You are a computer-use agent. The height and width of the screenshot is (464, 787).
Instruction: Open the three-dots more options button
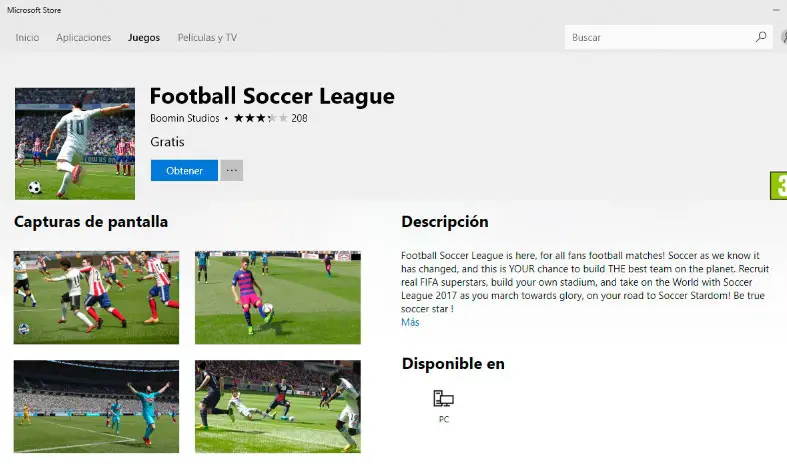[231, 171]
